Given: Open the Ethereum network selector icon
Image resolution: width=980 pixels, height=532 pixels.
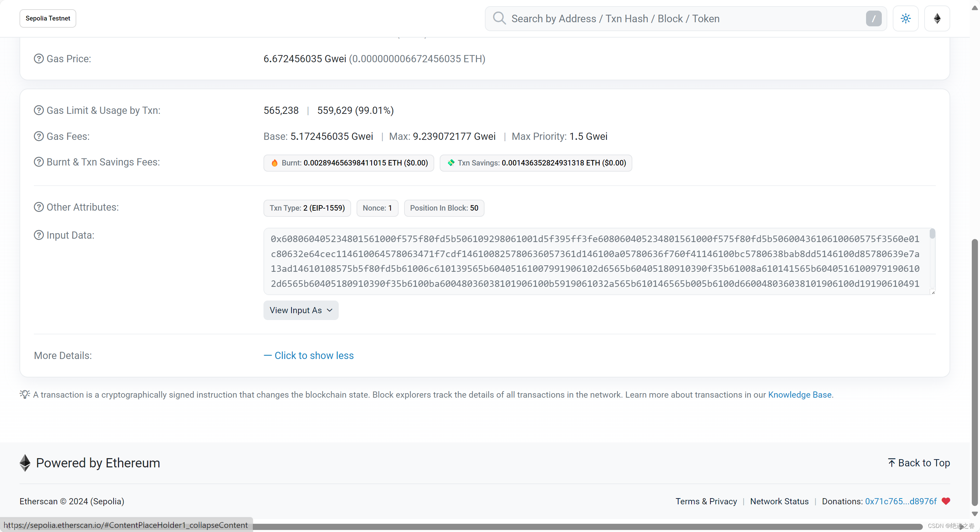Looking at the screenshot, I should [937, 18].
